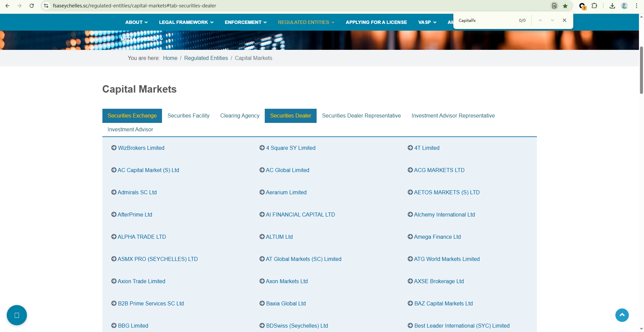Click the arrow icon beside ATG World Markets Limited
Viewport: 644px width, 332px height.
[x=410, y=259]
